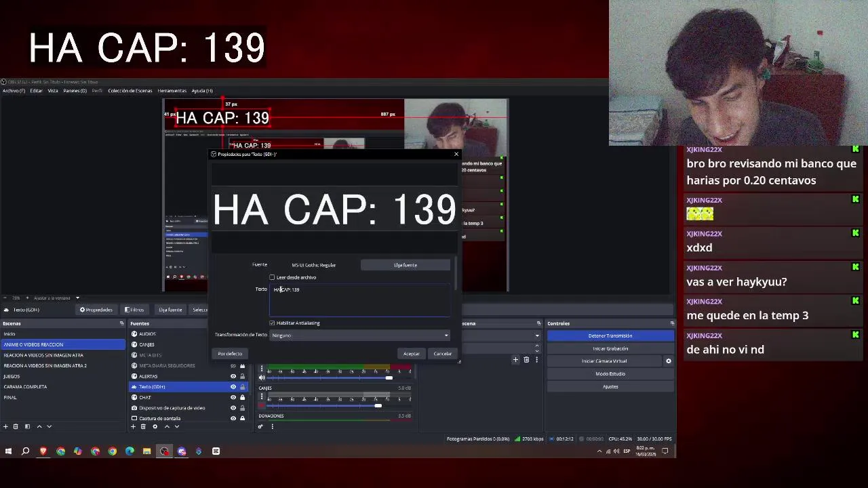Move selected scene down with arrow
The height and width of the screenshot is (488, 868).
(x=49, y=426)
